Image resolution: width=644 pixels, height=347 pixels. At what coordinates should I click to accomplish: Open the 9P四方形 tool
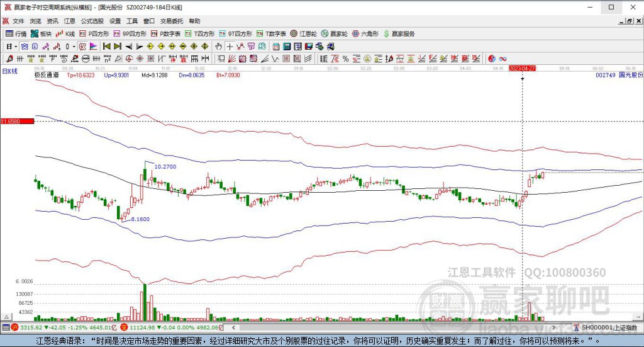130,34
